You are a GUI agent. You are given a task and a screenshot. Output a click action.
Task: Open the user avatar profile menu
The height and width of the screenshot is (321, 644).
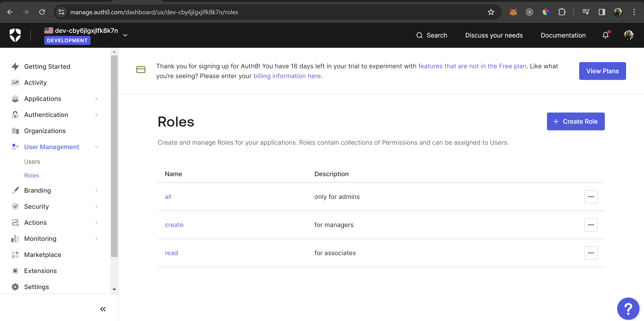click(629, 35)
